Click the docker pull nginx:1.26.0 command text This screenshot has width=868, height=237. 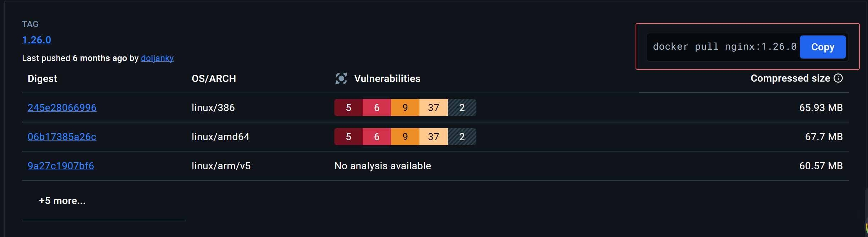coord(725,47)
